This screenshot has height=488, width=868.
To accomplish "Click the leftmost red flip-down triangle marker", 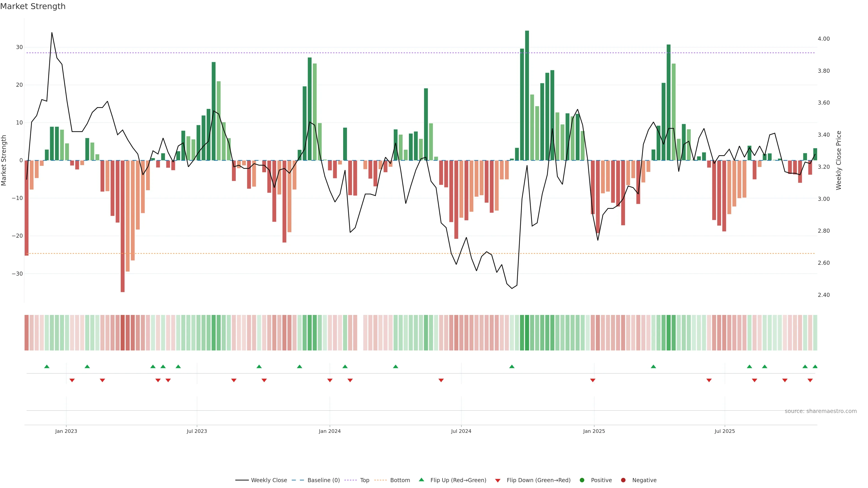I will [x=72, y=380].
